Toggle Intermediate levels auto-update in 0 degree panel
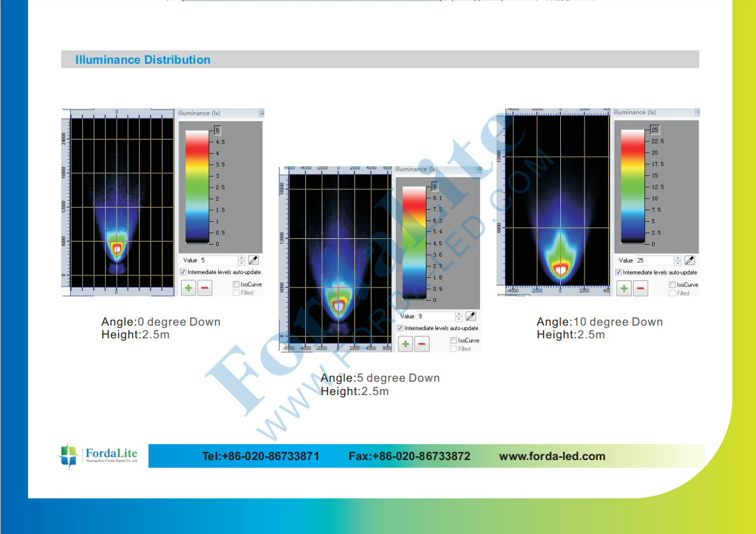Viewport: 756px width, 534px height. coord(184,272)
